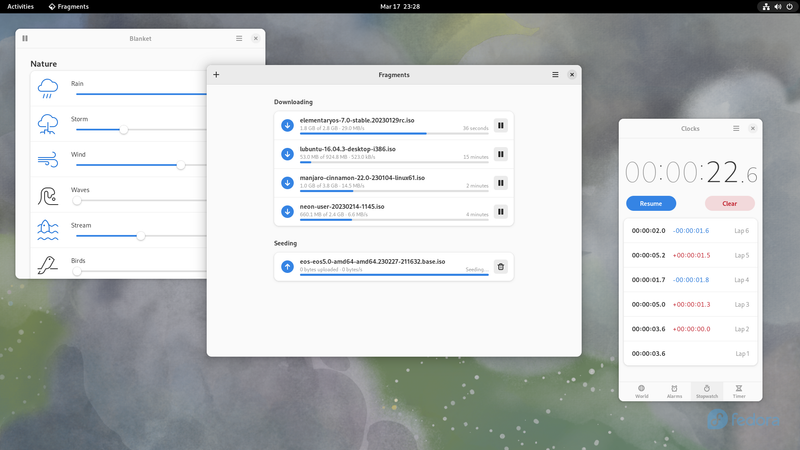Click the power icon in top bar

point(790,7)
